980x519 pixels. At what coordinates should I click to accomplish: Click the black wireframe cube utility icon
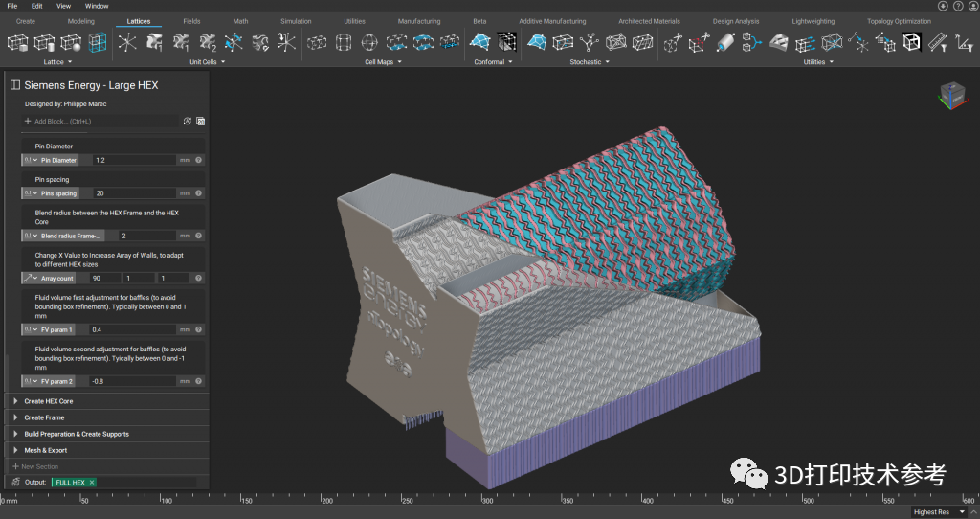(x=911, y=42)
